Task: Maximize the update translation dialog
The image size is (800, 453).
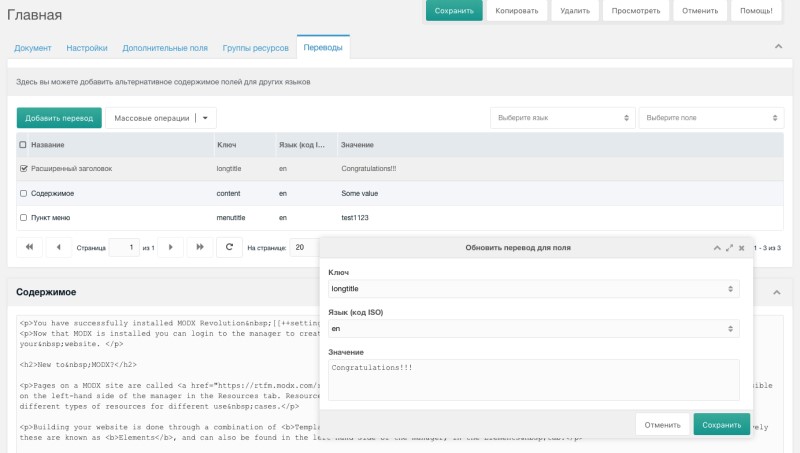Action: 729,247
